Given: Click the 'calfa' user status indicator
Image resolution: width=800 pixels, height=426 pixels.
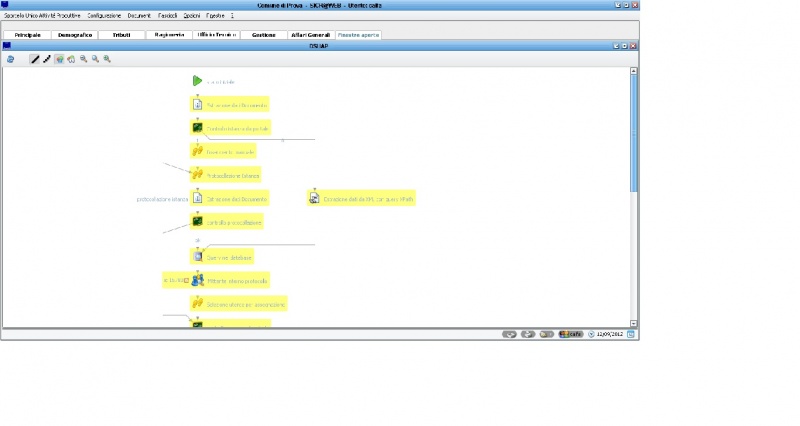Looking at the screenshot, I should pos(571,334).
